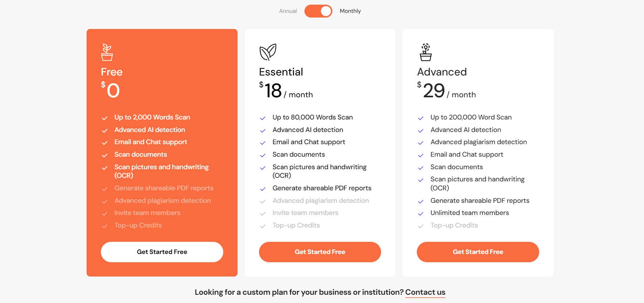Click the Advanced plan flower pot icon
644x303 pixels.
(425, 52)
